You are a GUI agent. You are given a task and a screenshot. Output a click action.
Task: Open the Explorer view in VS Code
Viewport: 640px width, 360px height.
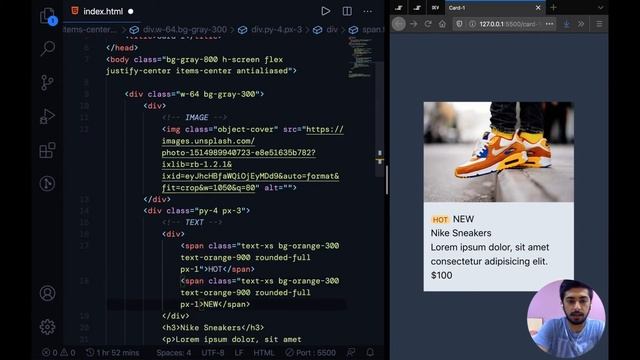click(48, 16)
